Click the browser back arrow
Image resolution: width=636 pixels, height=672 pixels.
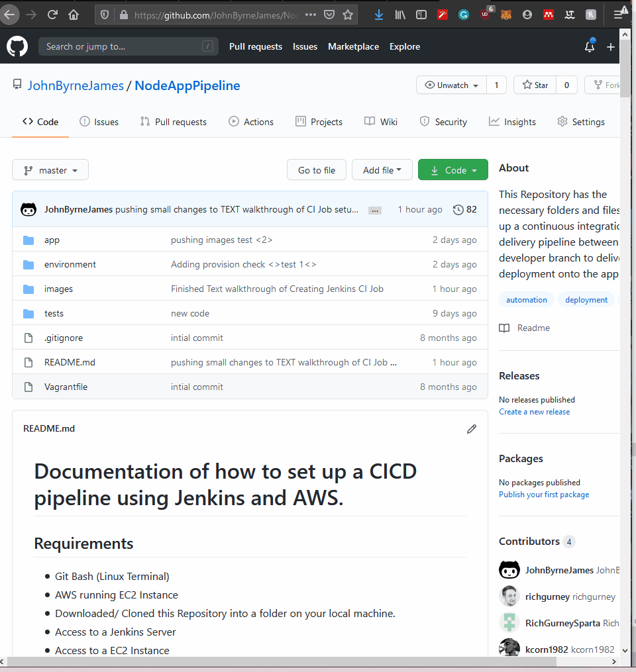9,15
